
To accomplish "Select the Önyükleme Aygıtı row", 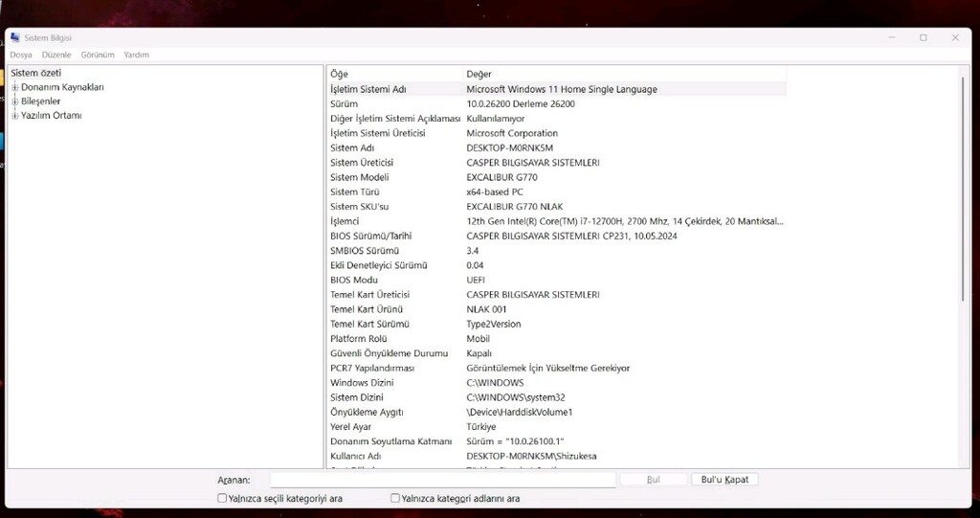I will point(556,413).
